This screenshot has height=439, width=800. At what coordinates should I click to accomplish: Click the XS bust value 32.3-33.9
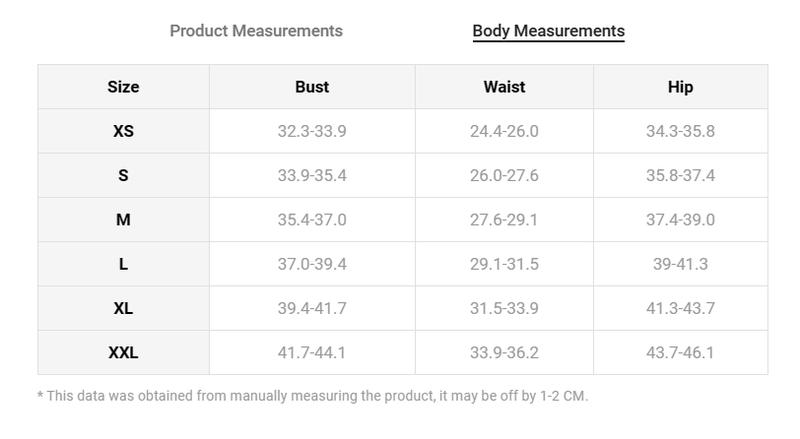pos(312,131)
